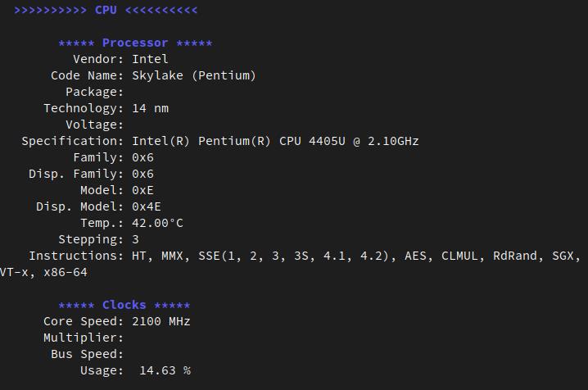Click the Processor section heading
The height and width of the screenshot is (390, 588).
[x=135, y=43]
